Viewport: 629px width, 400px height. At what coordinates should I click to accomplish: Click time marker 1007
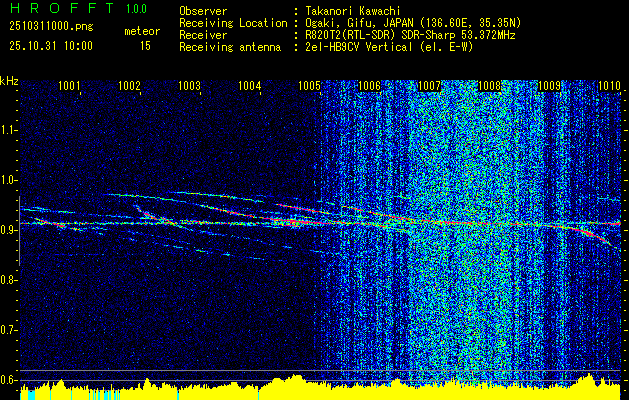[x=430, y=85]
